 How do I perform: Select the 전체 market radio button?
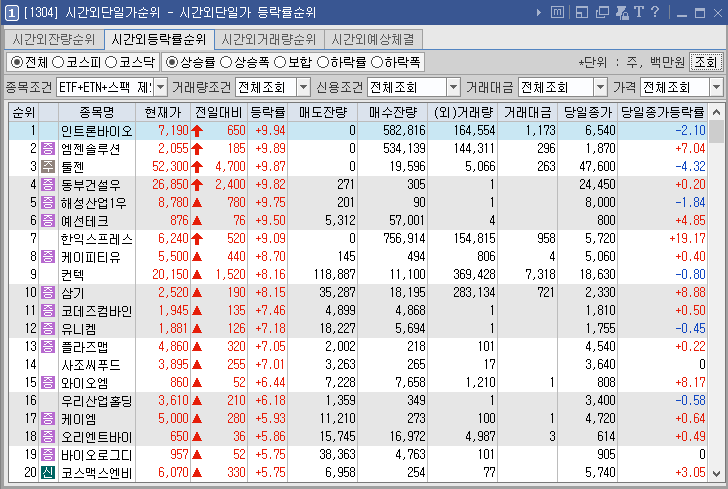pyautogui.click(x=17, y=62)
